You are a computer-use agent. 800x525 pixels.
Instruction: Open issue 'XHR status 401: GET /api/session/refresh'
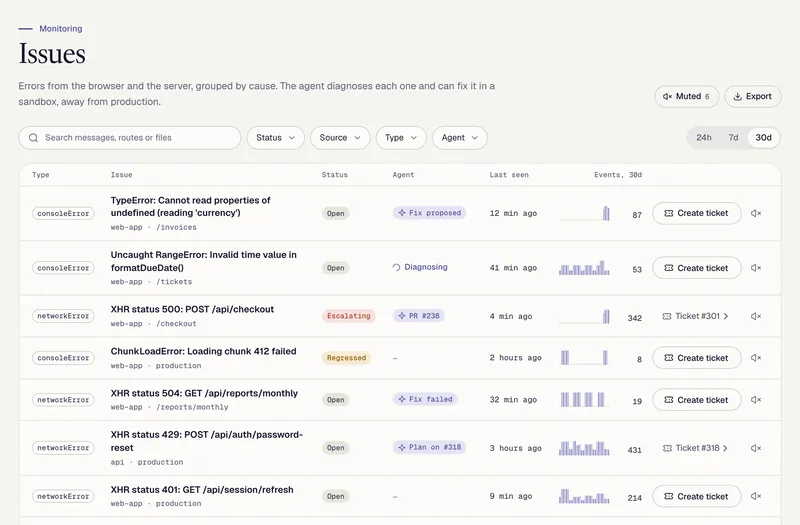(x=202, y=490)
